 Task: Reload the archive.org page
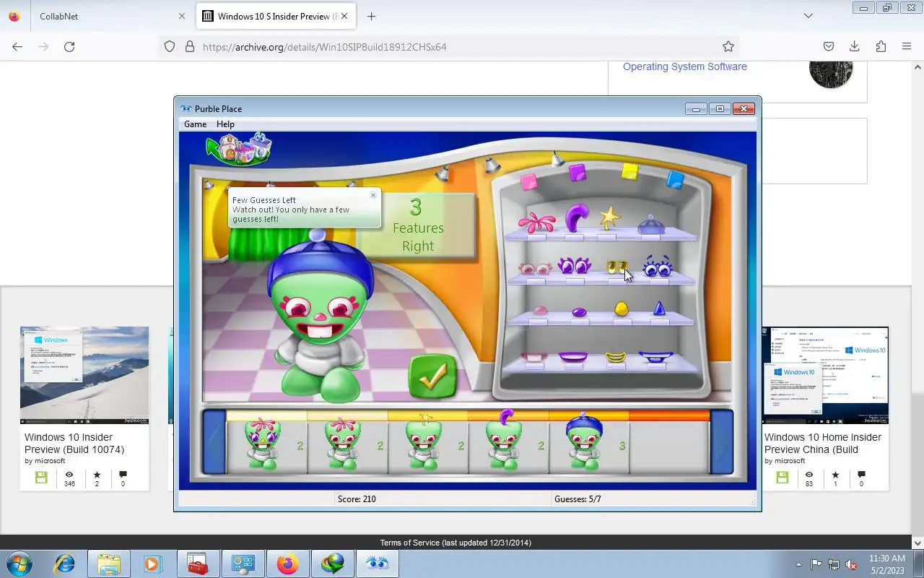point(69,46)
